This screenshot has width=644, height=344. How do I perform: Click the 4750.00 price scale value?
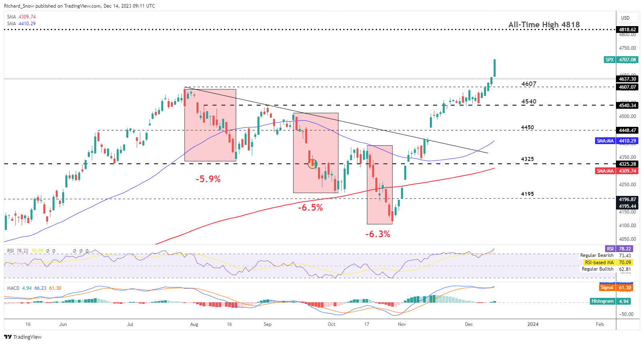[627, 48]
